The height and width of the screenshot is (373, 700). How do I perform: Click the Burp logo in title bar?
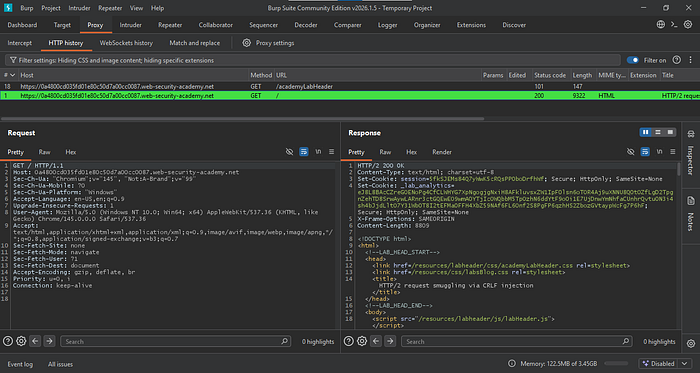point(8,8)
